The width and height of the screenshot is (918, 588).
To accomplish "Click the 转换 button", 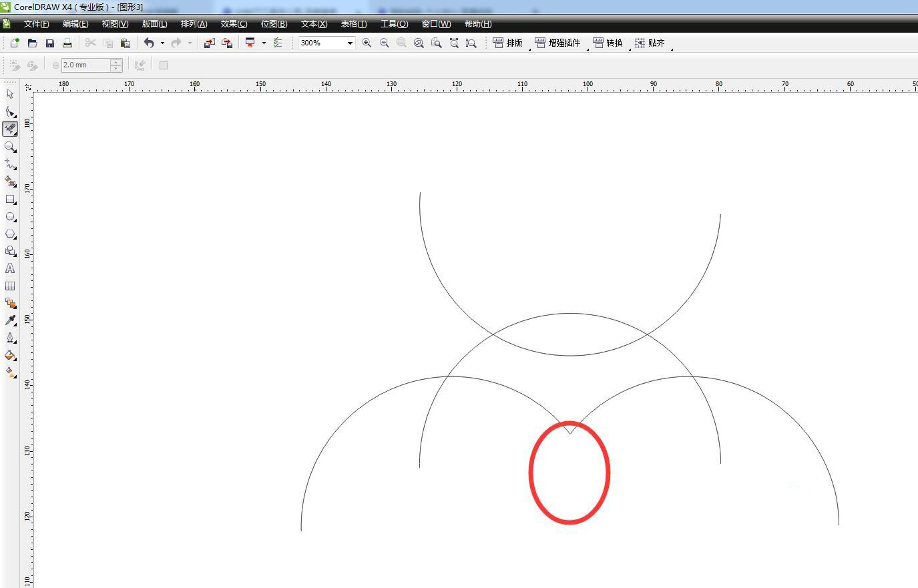I will 608,43.
